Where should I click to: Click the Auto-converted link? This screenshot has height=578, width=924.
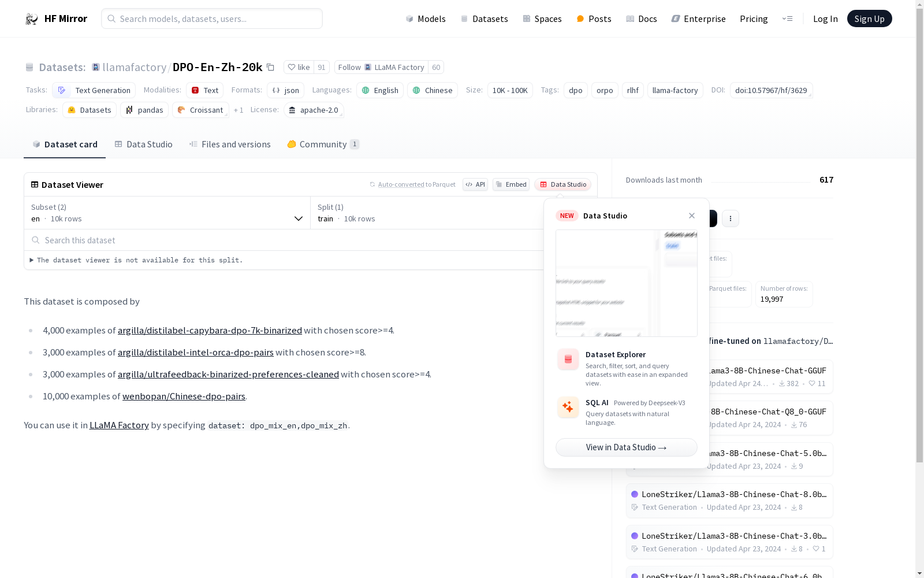[x=401, y=184]
